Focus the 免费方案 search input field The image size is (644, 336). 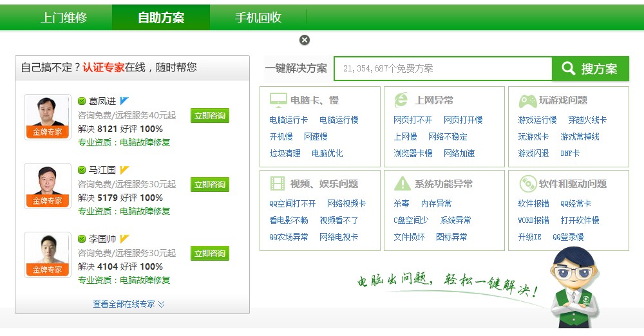pos(443,68)
